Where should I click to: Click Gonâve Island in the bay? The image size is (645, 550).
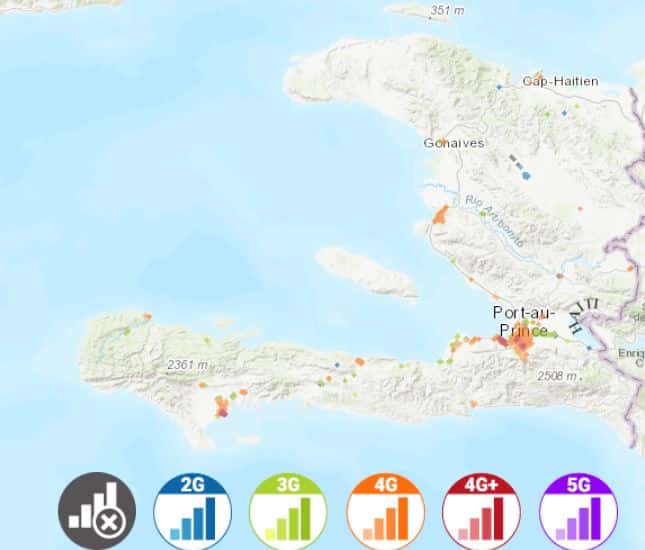click(367, 272)
